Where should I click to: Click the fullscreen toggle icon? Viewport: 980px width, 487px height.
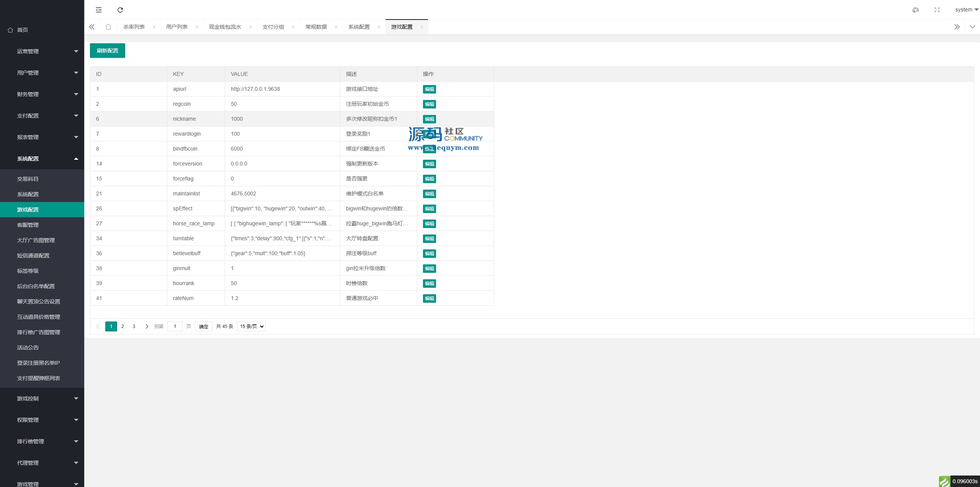point(937,10)
